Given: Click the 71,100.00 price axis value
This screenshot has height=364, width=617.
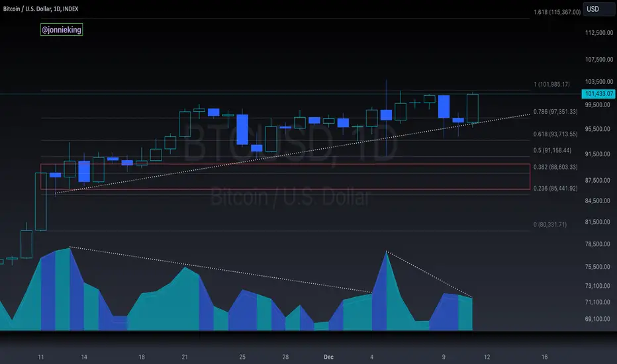Looking at the screenshot, I should pos(597,302).
